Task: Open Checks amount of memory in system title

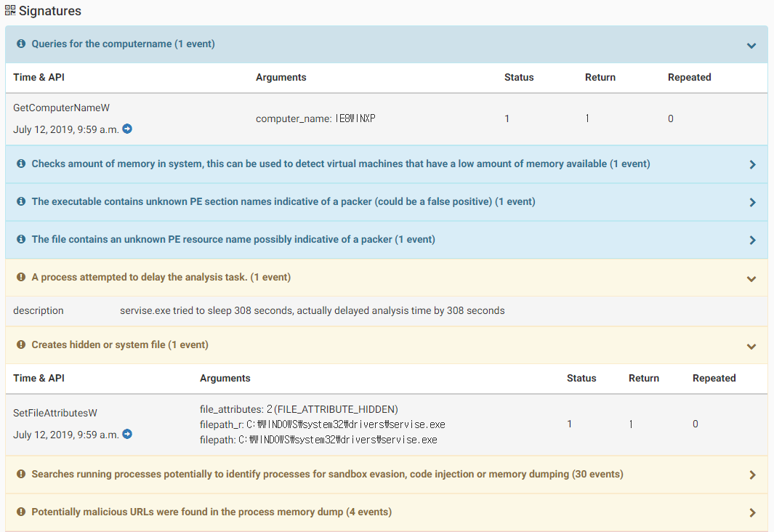Action: tap(341, 164)
